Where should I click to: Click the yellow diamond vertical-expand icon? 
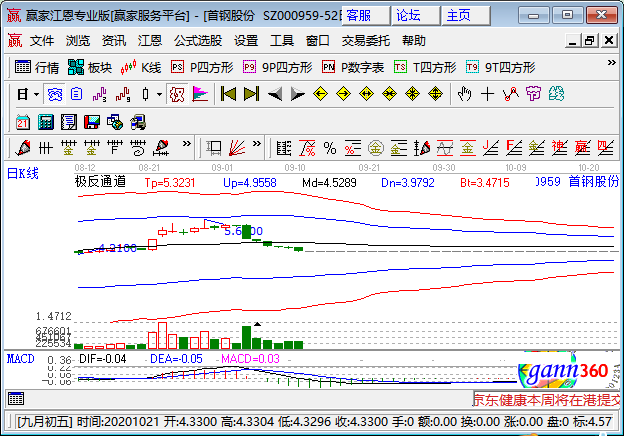(435, 94)
